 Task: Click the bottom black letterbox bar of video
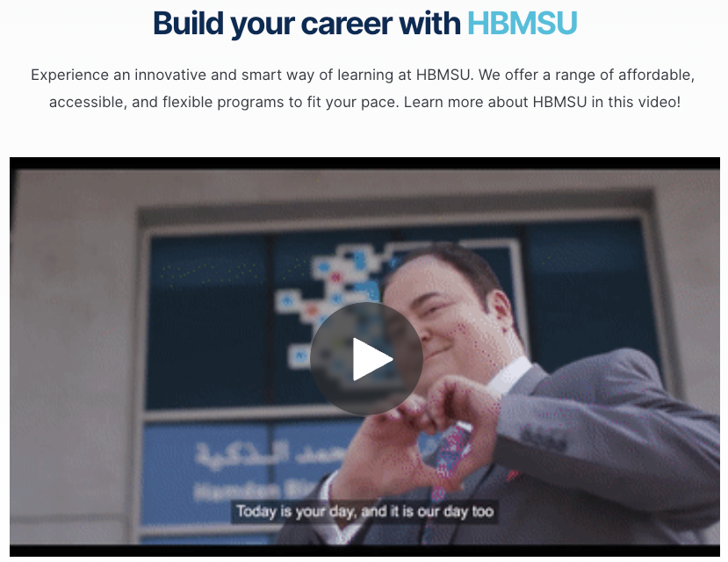(364, 551)
